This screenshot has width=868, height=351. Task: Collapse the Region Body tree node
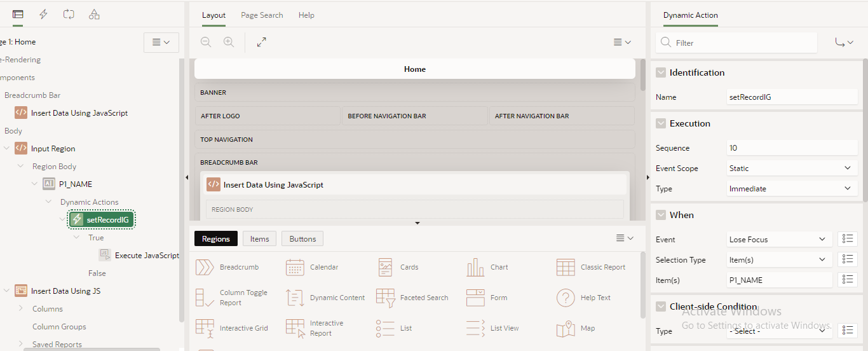20,167
